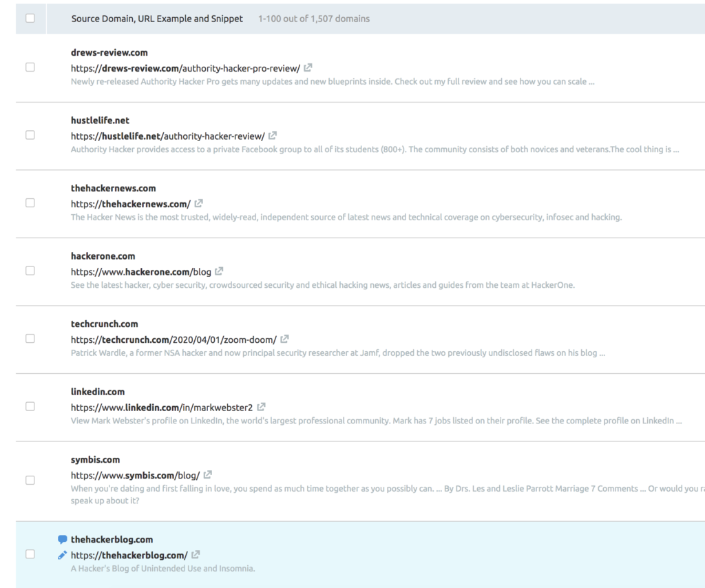705x588 pixels.
Task: Open external link icon for hustlelife.net URL
Action: click(x=273, y=136)
